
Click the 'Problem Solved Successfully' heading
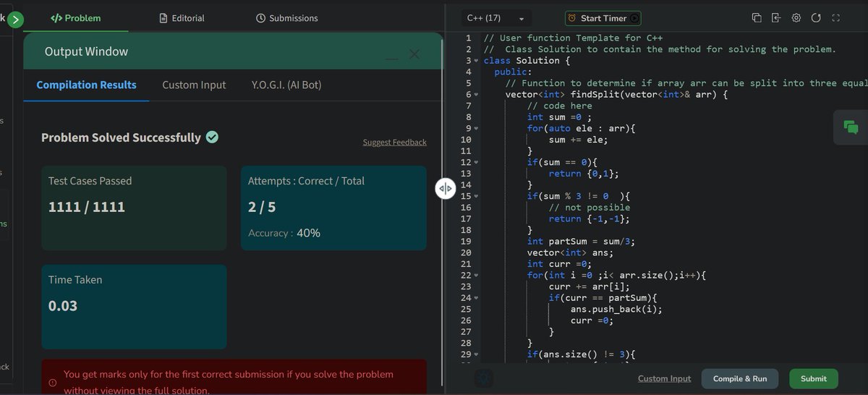click(x=121, y=137)
